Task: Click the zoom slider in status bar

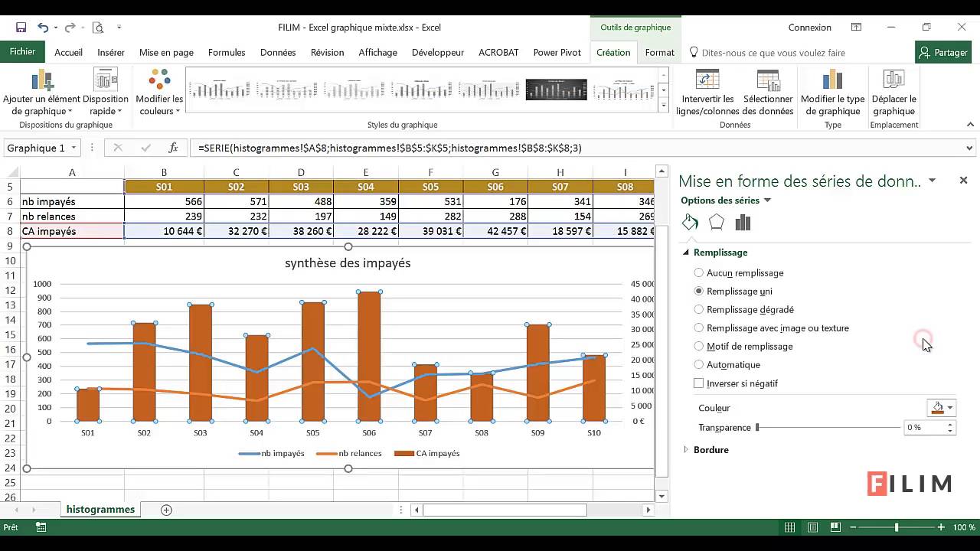Action: [897, 527]
